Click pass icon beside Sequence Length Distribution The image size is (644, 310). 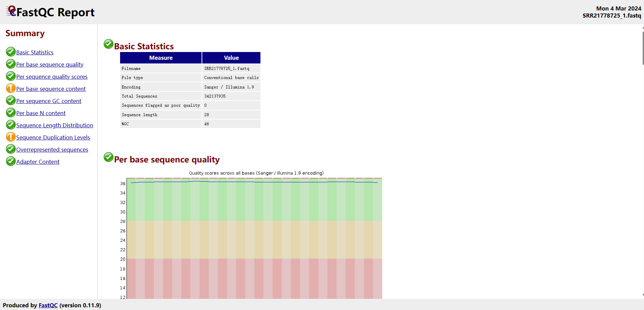tap(11, 125)
